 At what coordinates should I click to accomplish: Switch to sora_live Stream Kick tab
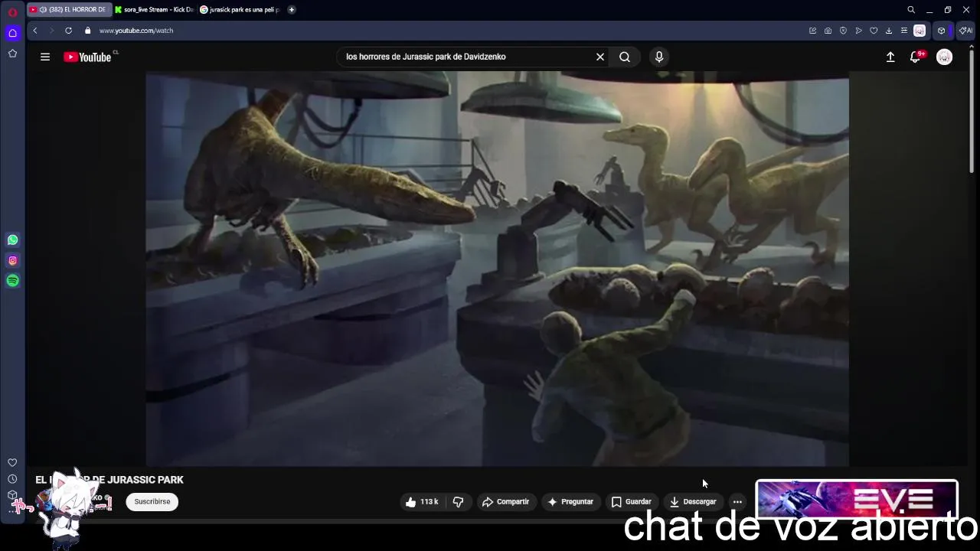pyautogui.click(x=154, y=10)
